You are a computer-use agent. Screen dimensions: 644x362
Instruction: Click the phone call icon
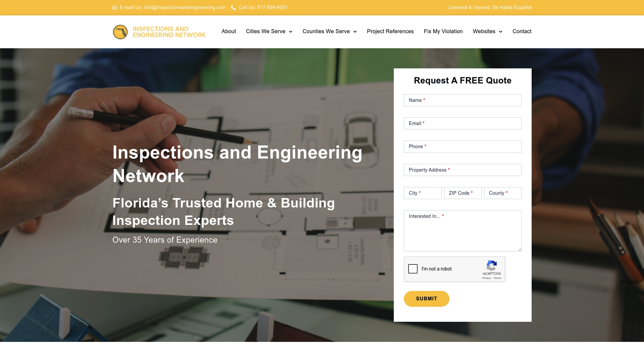233,8
